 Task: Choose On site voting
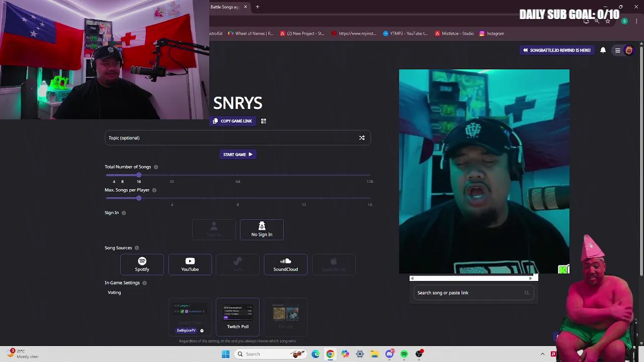pos(286,317)
